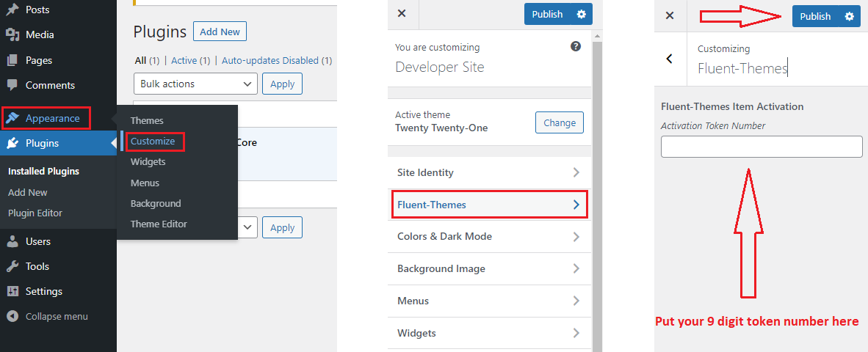Click the Tools wrench icon
Viewport: 868px width, 352px height.
click(12, 266)
